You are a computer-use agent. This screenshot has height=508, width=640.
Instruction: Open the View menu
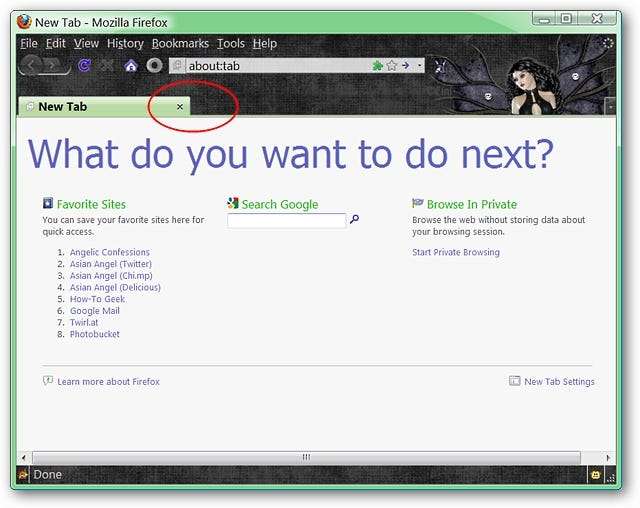(86, 43)
